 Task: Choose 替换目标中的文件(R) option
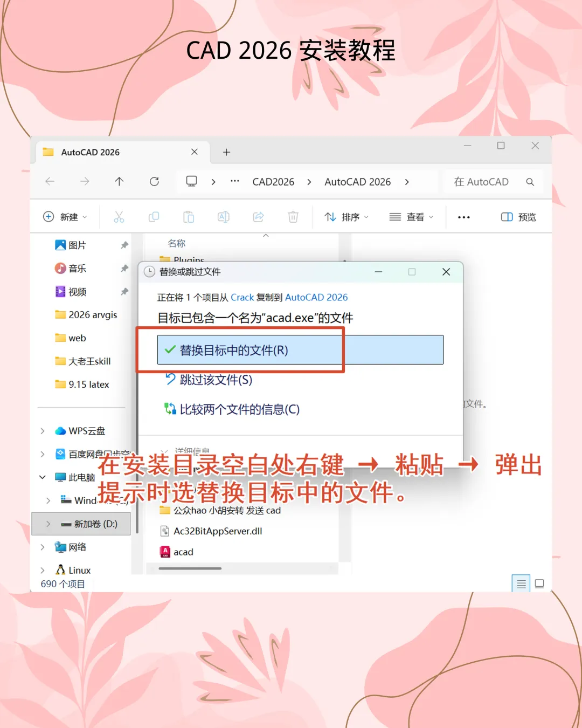(x=300, y=350)
